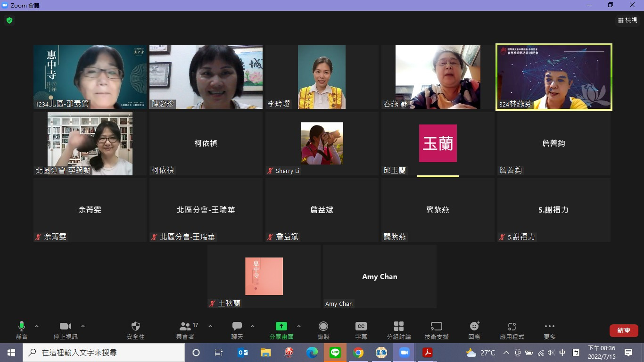The width and height of the screenshot is (644, 362).
Task: Open the Tech Support (技術支援) button
Action: [x=437, y=327]
